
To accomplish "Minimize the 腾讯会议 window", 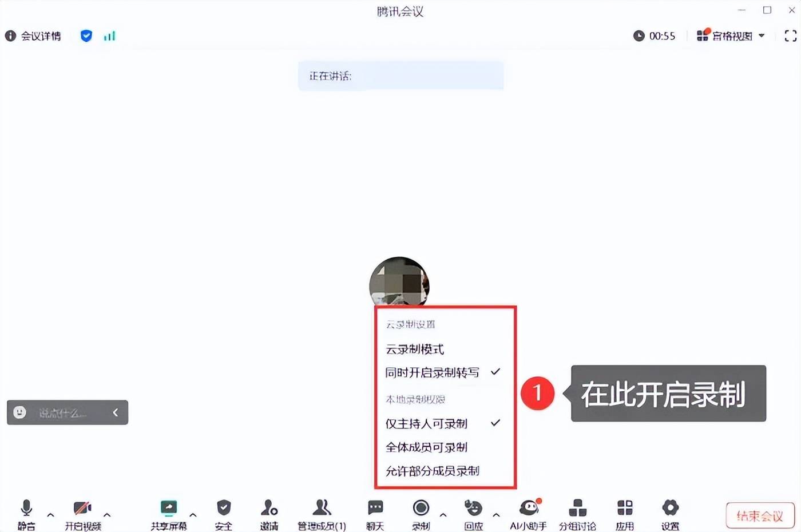I will (741, 10).
